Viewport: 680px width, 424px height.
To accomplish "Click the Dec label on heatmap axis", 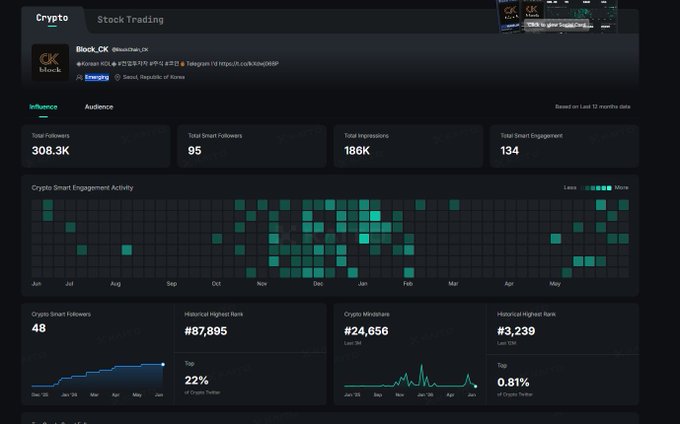I will click(318, 284).
